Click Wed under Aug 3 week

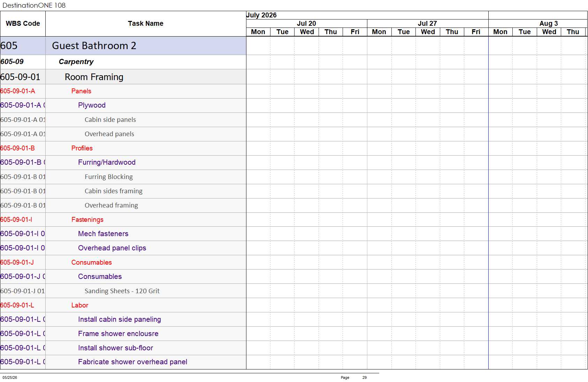[x=549, y=32]
